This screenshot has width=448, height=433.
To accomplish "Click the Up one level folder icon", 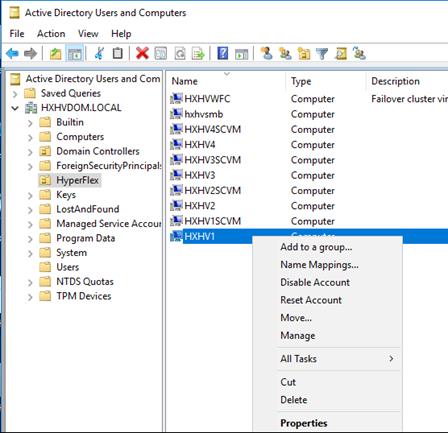I will tap(55, 53).
